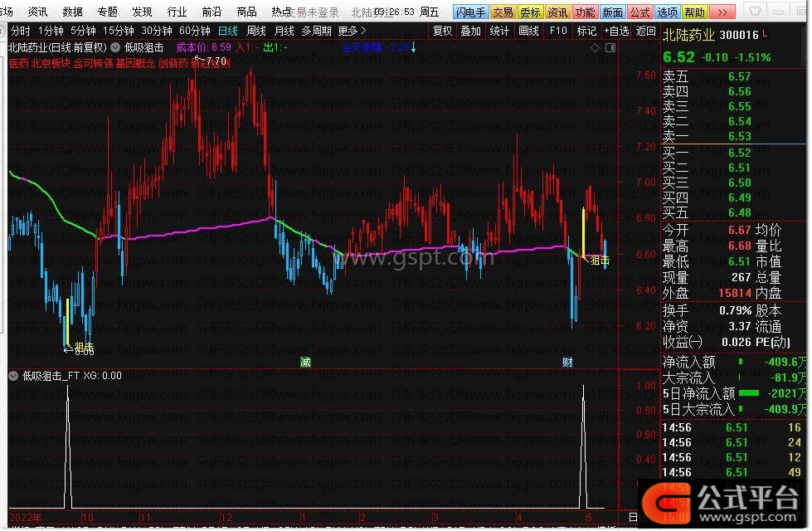Open the skin/theme shirt icon
Image resolution: width=812 pixels, height=531 pixels.
(755, 12)
